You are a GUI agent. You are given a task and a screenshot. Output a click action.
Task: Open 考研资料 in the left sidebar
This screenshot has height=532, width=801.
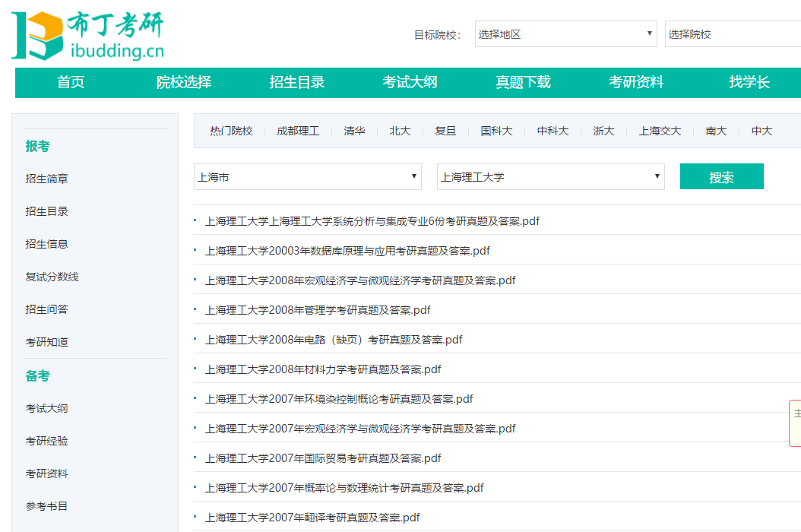tap(47, 473)
